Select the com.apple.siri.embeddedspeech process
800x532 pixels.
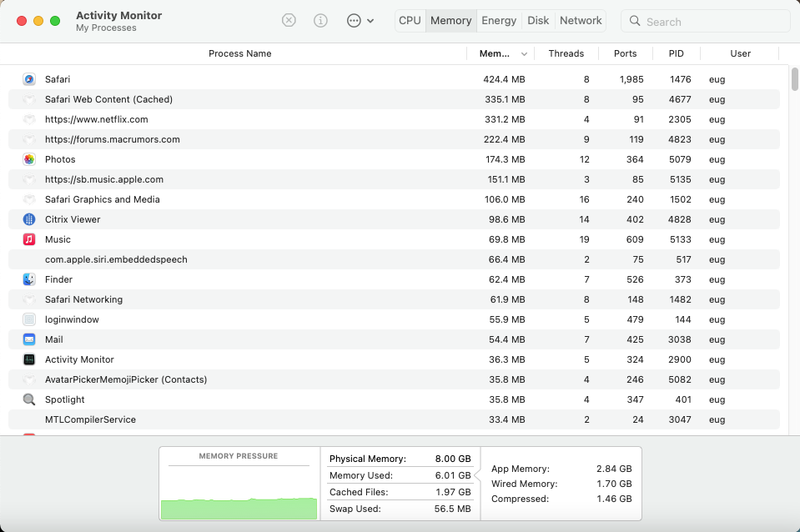click(x=116, y=259)
